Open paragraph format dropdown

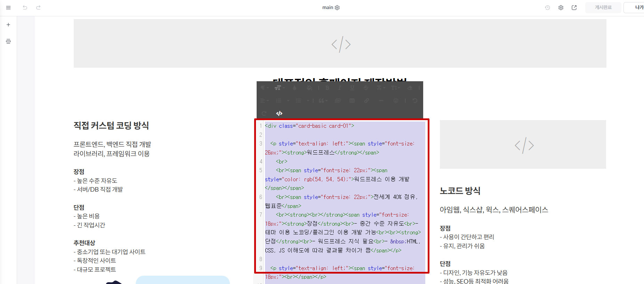[x=264, y=88]
